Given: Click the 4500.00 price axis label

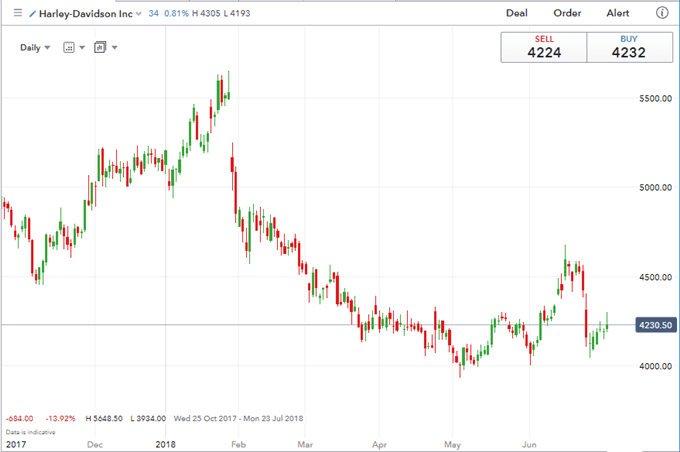Looking at the screenshot, I should (655, 277).
